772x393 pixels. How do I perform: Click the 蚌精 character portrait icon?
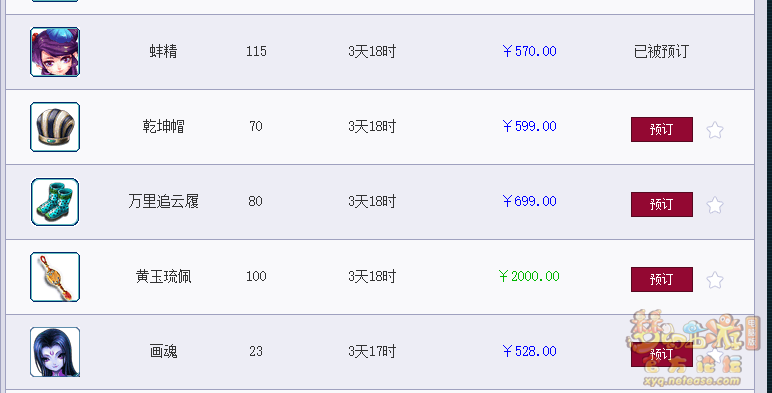[55, 52]
